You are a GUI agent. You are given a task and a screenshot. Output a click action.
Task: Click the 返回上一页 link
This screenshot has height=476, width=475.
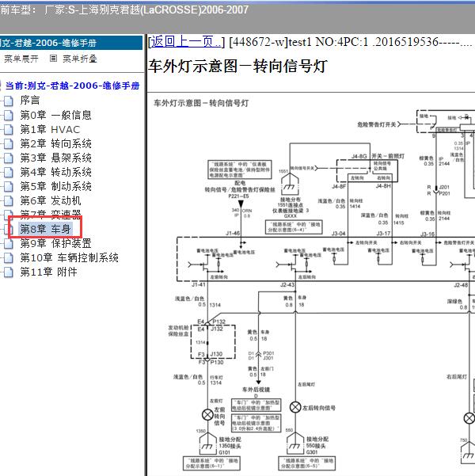coord(186,42)
